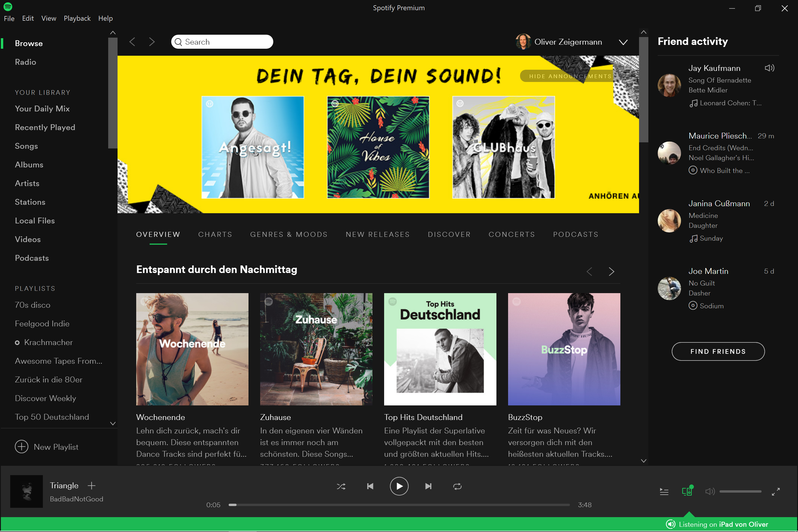Screen dimensions: 798x532
Task: Open Discover Weekly playlist
Action: tap(45, 398)
